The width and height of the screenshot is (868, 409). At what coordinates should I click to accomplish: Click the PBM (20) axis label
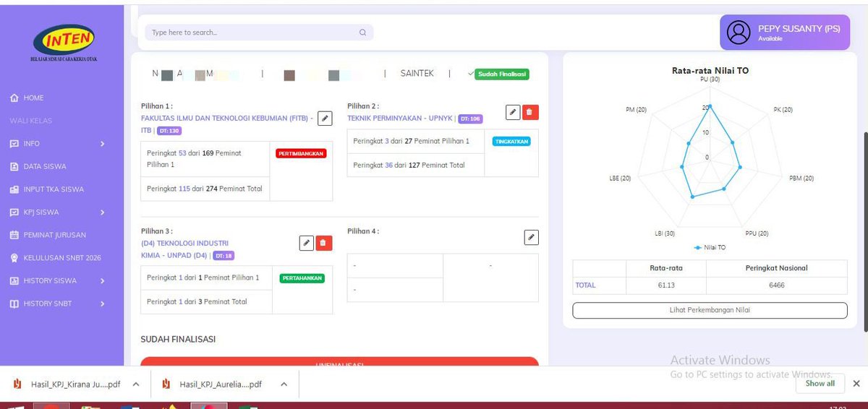point(801,178)
